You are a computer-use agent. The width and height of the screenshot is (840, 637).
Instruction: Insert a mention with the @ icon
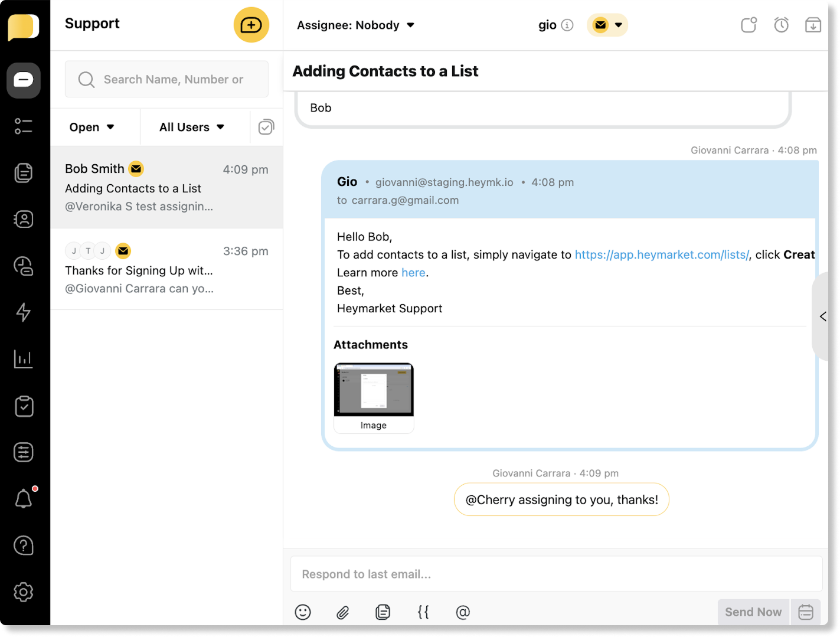(463, 612)
